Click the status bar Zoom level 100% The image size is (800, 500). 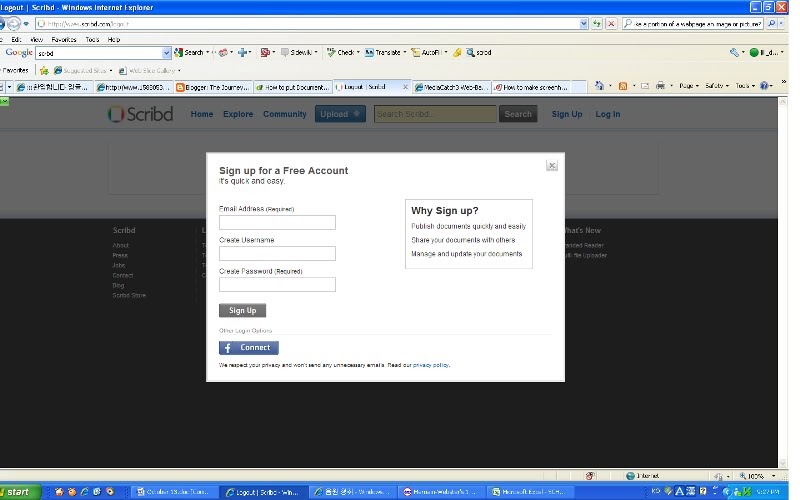[x=756, y=476]
